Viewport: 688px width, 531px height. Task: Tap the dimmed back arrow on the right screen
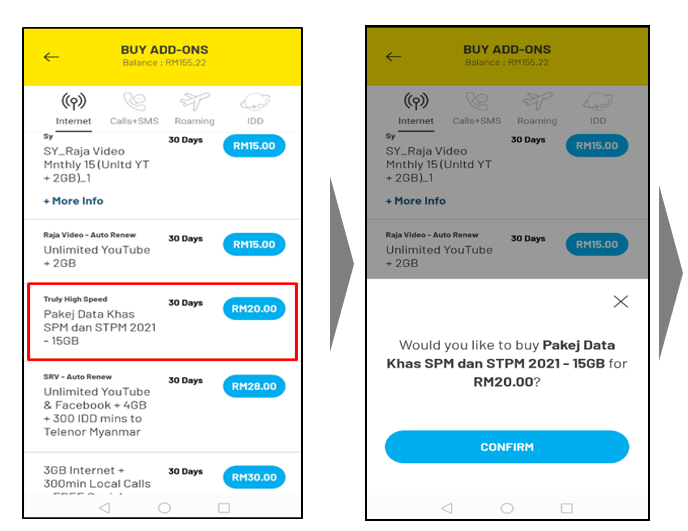click(394, 57)
